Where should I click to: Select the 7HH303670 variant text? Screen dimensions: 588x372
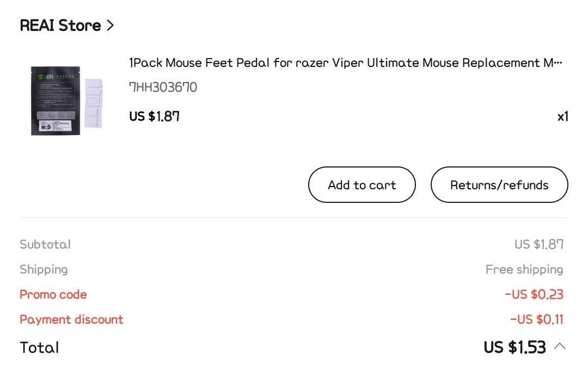coord(163,87)
